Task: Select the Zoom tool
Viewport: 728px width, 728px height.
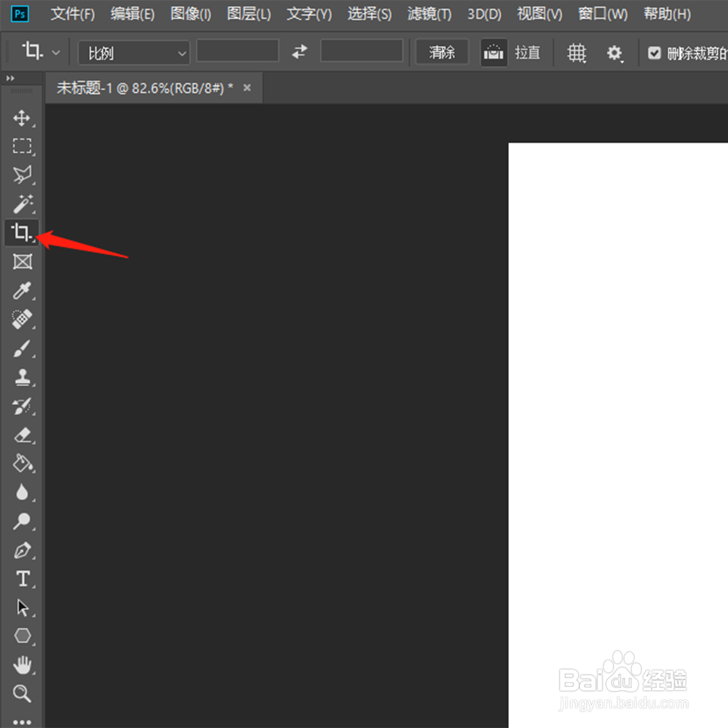Action: tap(22, 693)
